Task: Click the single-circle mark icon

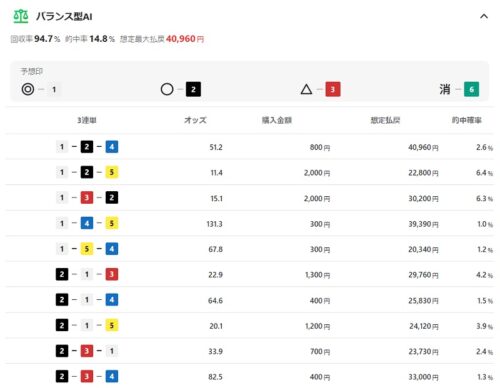Action: tap(167, 89)
